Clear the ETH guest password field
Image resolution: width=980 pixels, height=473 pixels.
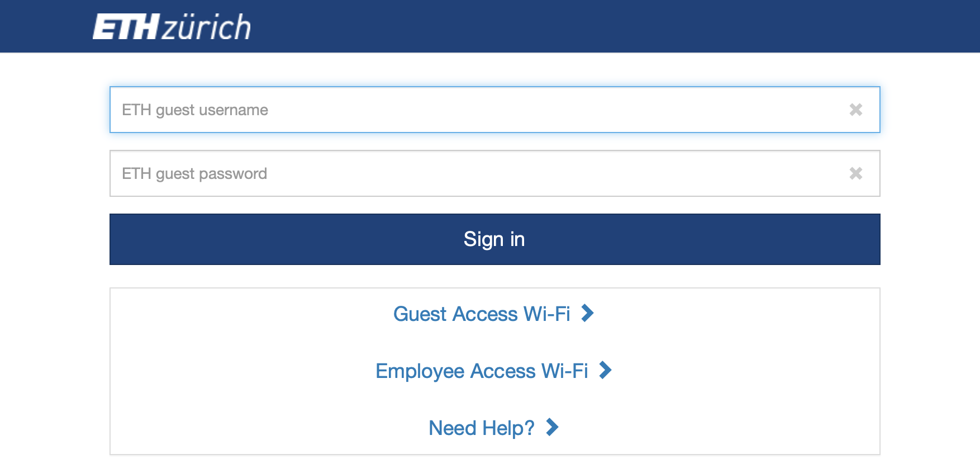point(855,173)
